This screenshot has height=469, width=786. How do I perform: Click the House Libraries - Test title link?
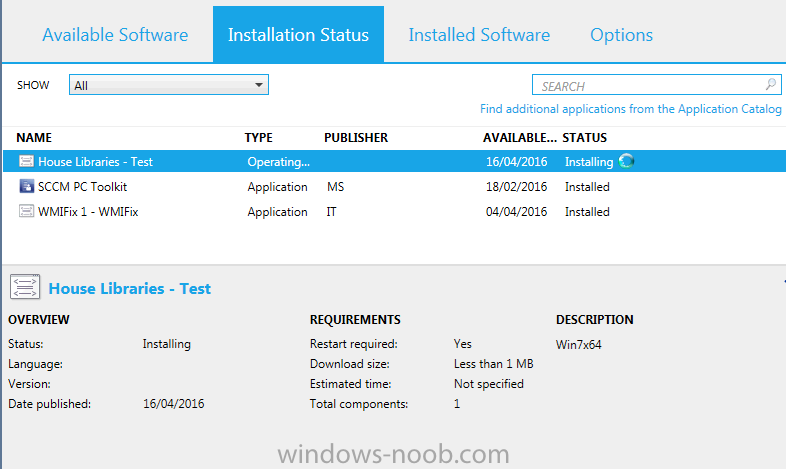129,288
